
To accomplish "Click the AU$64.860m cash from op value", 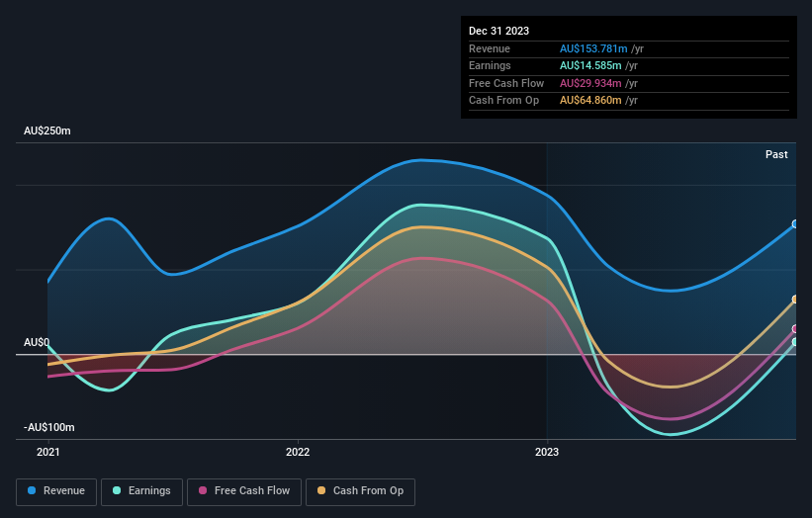I will [590, 101].
